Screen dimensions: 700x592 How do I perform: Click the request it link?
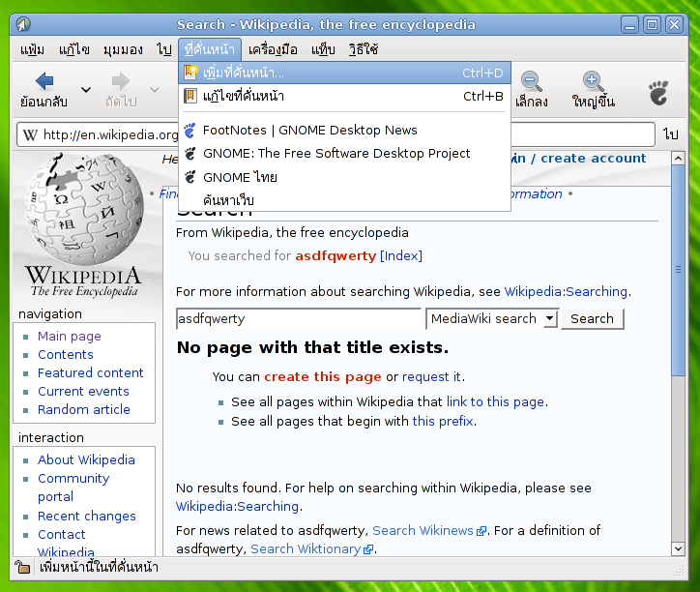(431, 377)
